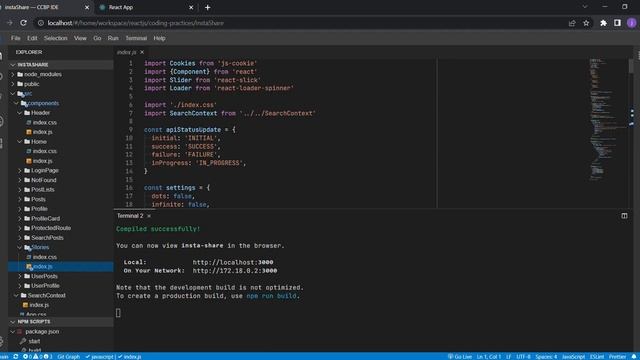Image resolution: width=640 pixels, height=360 pixels.
Task: Reload the page in the browser
Action: [x=23, y=23]
